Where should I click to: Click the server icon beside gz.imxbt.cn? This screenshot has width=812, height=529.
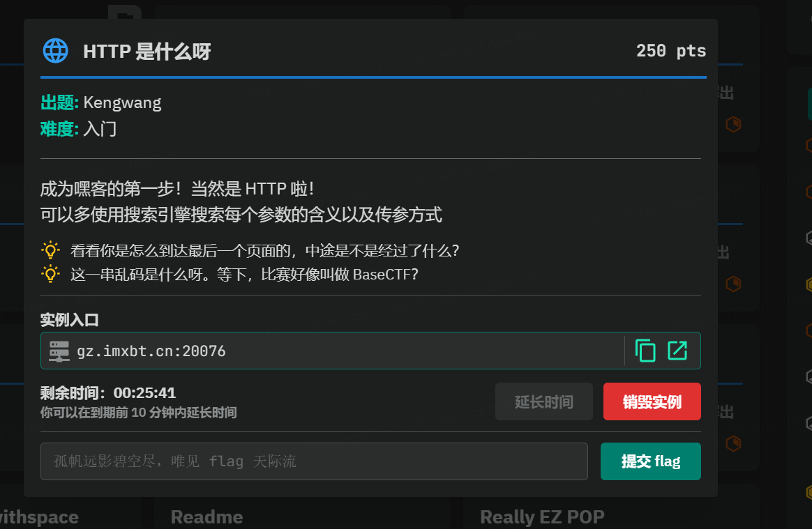click(59, 351)
